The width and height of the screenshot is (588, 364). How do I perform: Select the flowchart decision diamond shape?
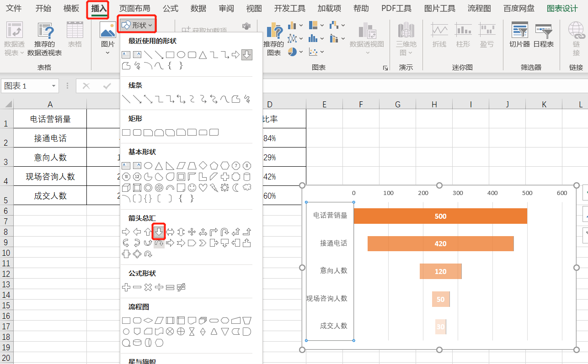[x=148, y=320]
